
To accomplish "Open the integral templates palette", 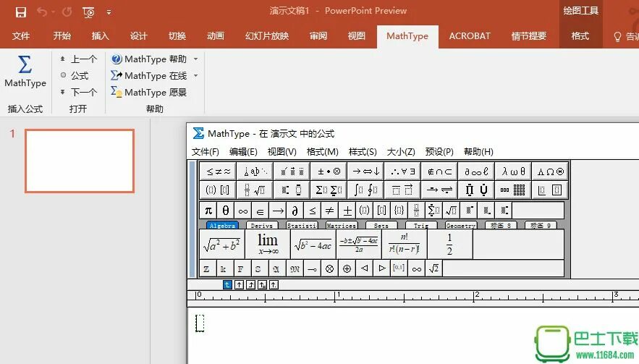I will click(365, 190).
